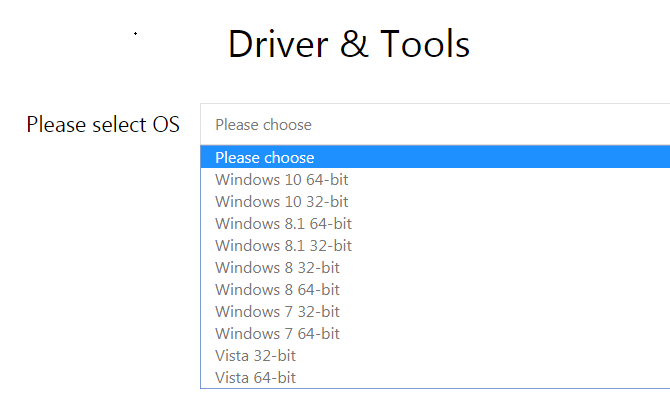Choose the Windows 8.1 32-bit entry

pyautogui.click(x=283, y=246)
